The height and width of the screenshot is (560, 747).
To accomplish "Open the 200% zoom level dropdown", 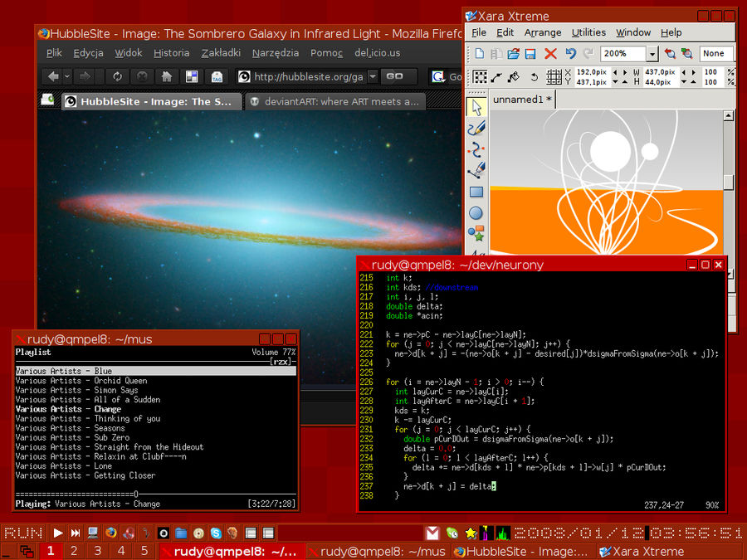I will coord(652,54).
